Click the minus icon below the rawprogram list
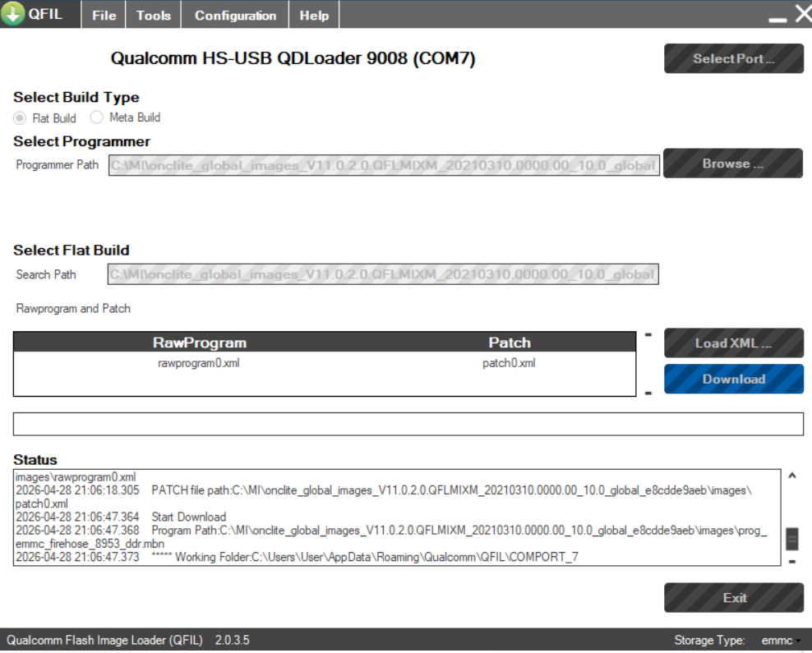This screenshot has height=653, width=812. tap(648, 393)
